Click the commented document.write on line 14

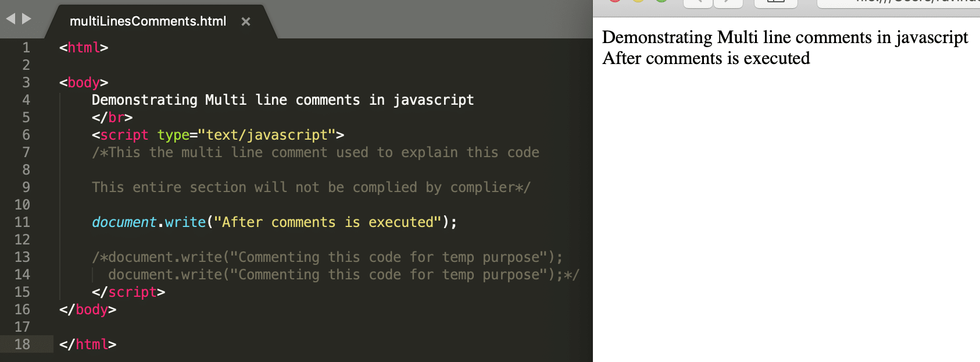click(344, 275)
